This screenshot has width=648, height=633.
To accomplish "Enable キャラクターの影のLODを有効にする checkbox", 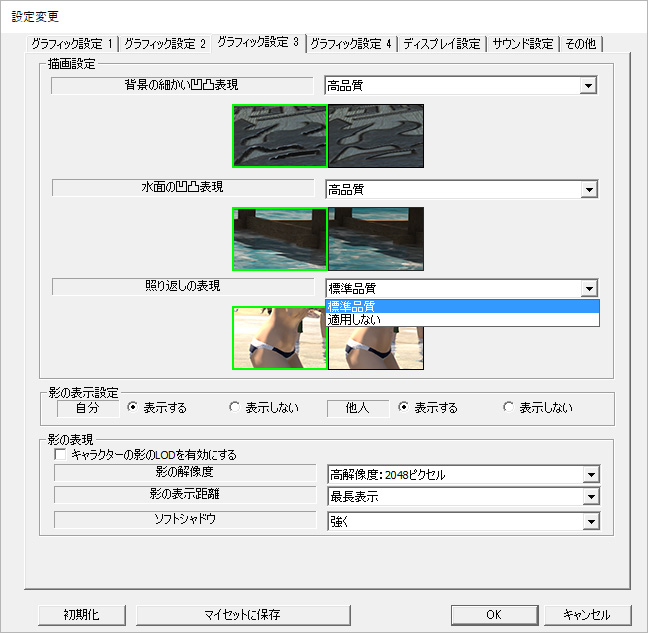I will (60, 455).
